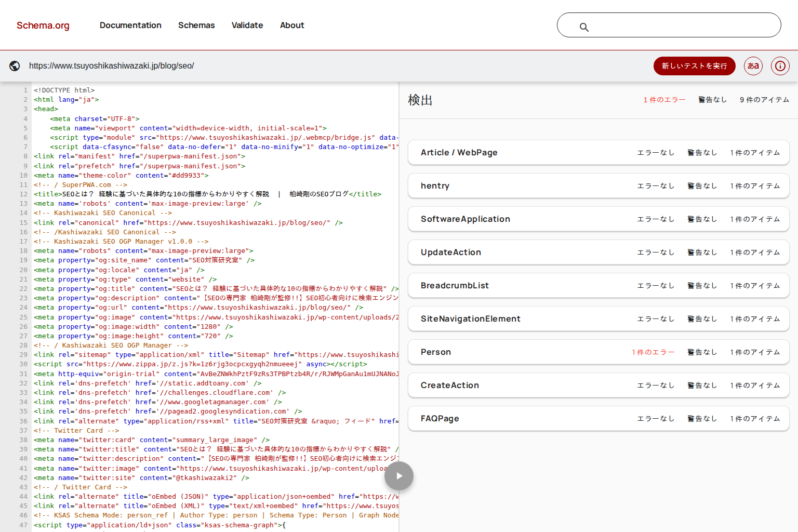Click the twitter:site meta line
798x532 pixels.
coord(141,478)
